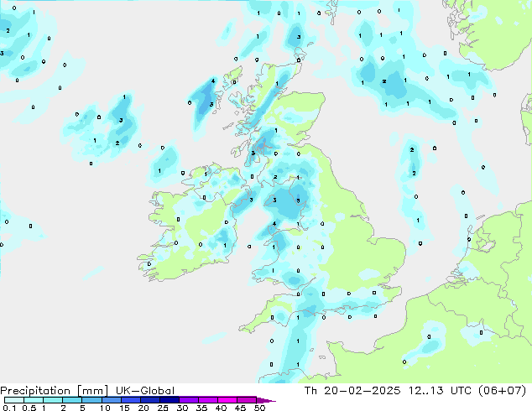Pick the 15–20 mm legend swatch
The width and height of the screenshot is (532, 411).
130,400
